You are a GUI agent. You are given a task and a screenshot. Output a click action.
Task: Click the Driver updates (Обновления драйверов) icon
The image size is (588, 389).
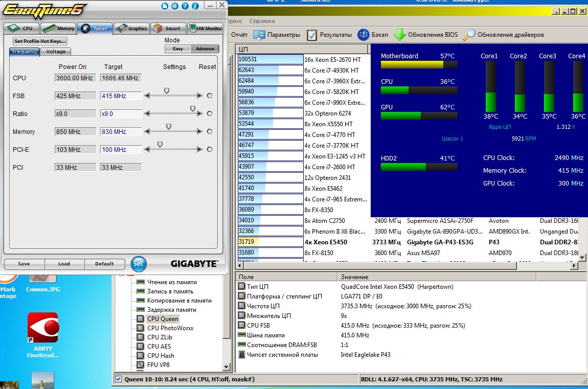click(x=469, y=35)
